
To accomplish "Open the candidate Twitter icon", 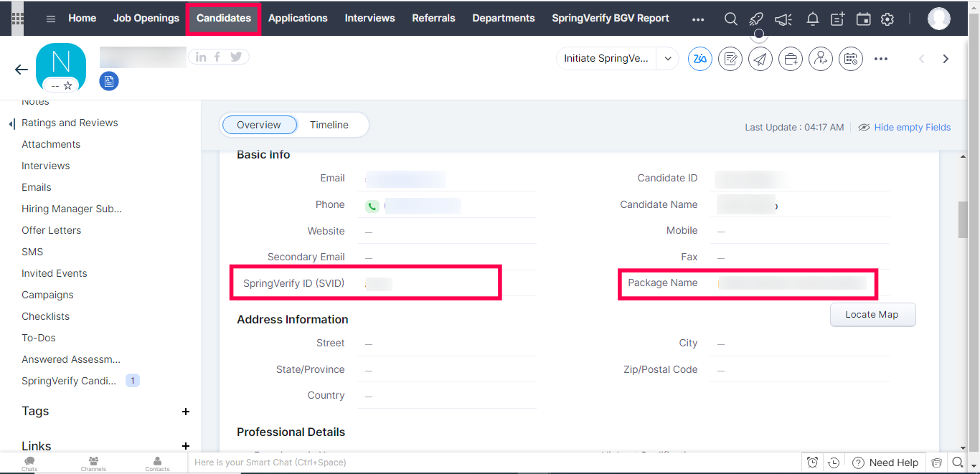I will [x=236, y=57].
